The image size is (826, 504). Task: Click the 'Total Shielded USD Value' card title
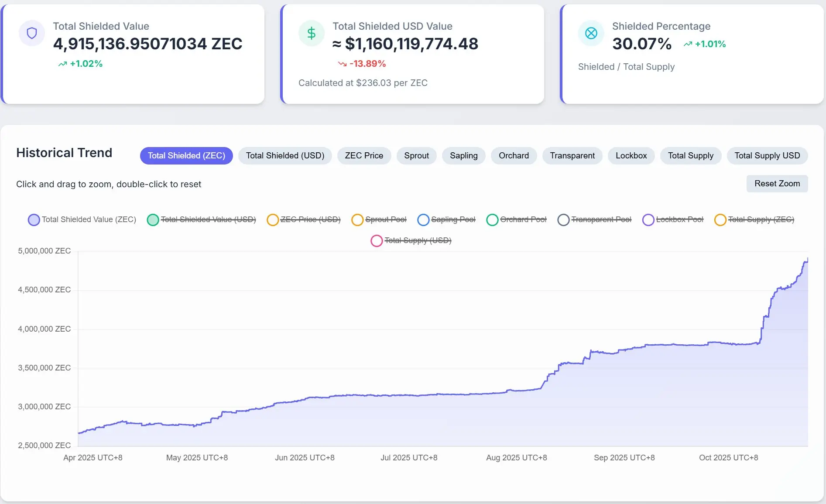[393, 26]
